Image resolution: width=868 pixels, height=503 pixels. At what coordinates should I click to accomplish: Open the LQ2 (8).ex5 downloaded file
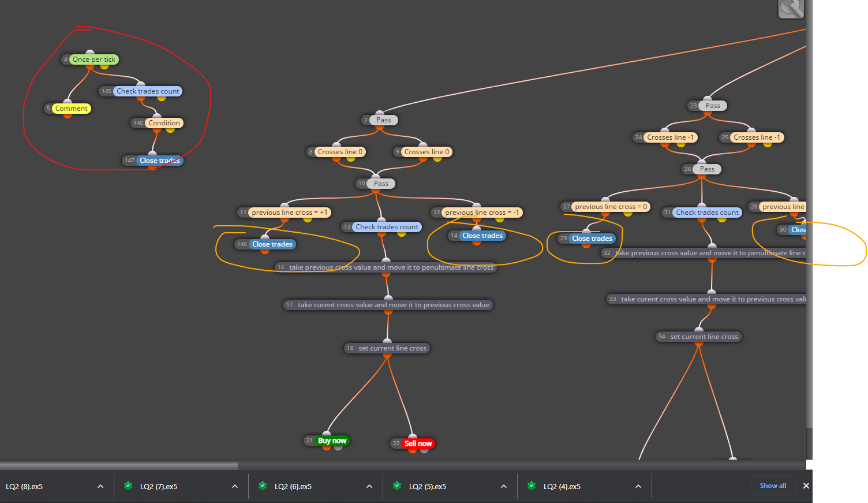click(24, 487)
